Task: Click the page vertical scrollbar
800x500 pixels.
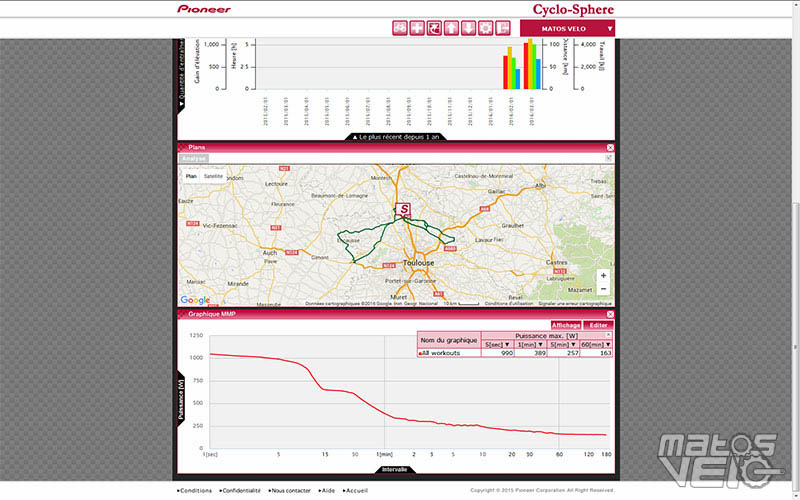Action: click(795, 347)
